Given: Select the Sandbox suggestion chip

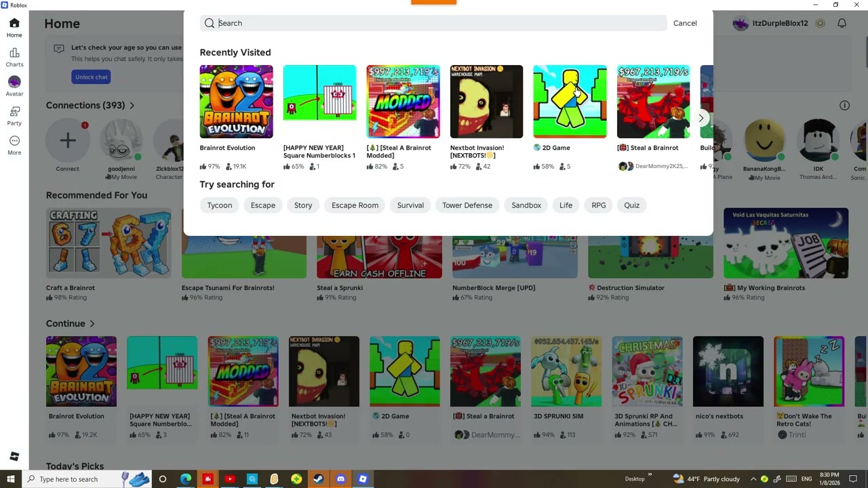Looking at the screenshot, I should tap(526, 205).
